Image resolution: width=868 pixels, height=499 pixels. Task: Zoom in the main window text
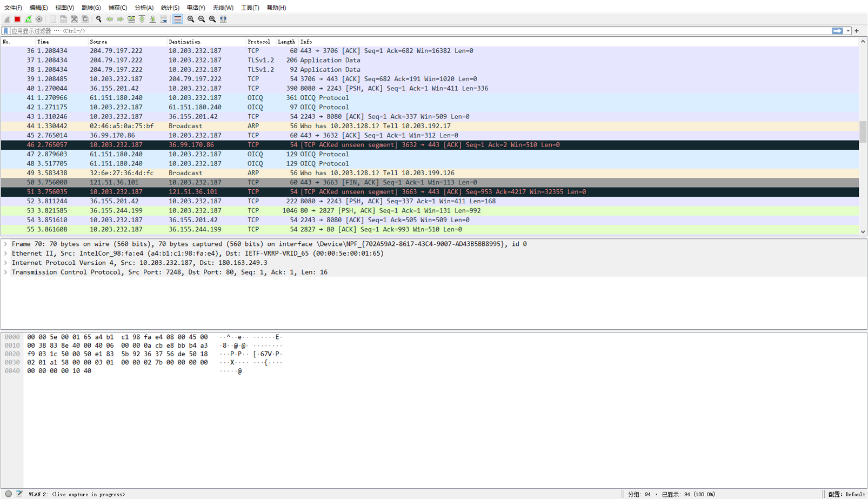(190, 19)
